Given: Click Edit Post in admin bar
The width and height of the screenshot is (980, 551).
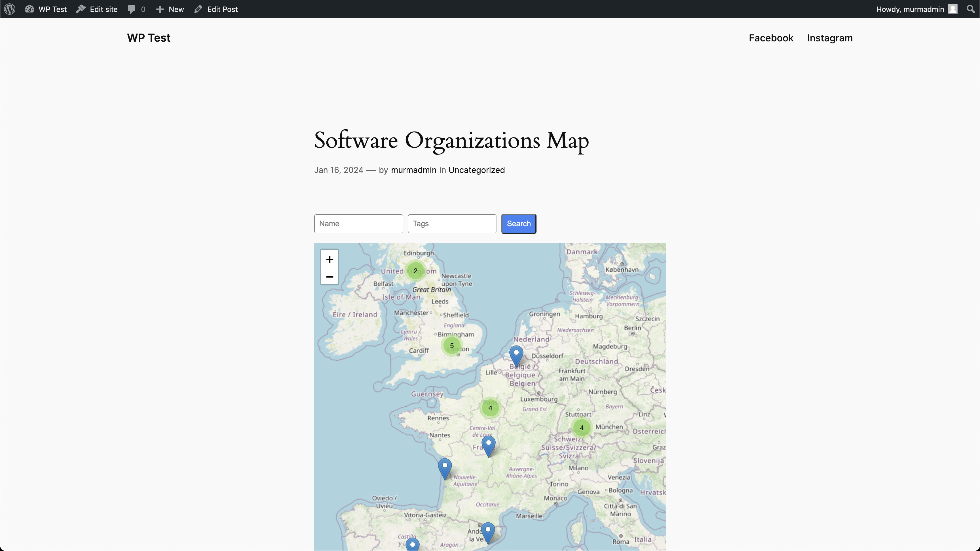Looking at the screenshot, I should 216,9.
